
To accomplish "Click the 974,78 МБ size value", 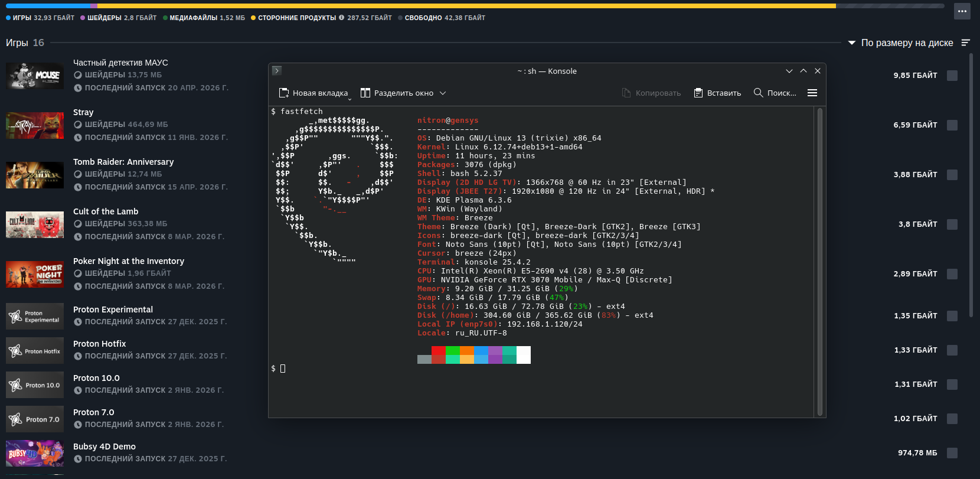I will 917,453.
